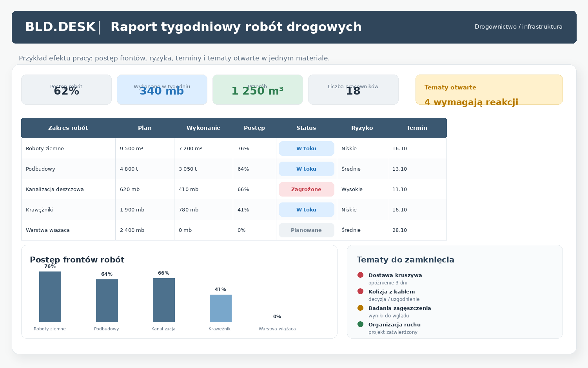Open the 'Badania zagęszczenia' topic
This screenshot has height=368, width=588.
point(400,308)
